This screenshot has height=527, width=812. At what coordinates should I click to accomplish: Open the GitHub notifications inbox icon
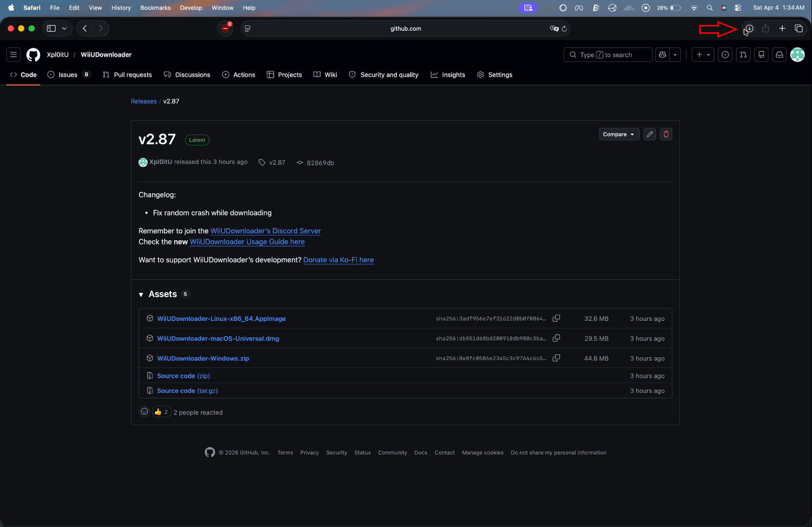[779, 55]
